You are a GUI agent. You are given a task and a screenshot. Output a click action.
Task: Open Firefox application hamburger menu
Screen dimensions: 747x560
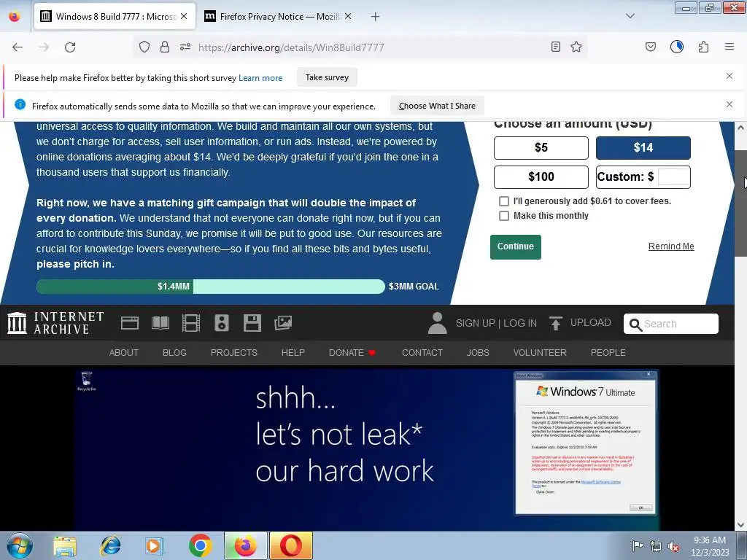729,47
